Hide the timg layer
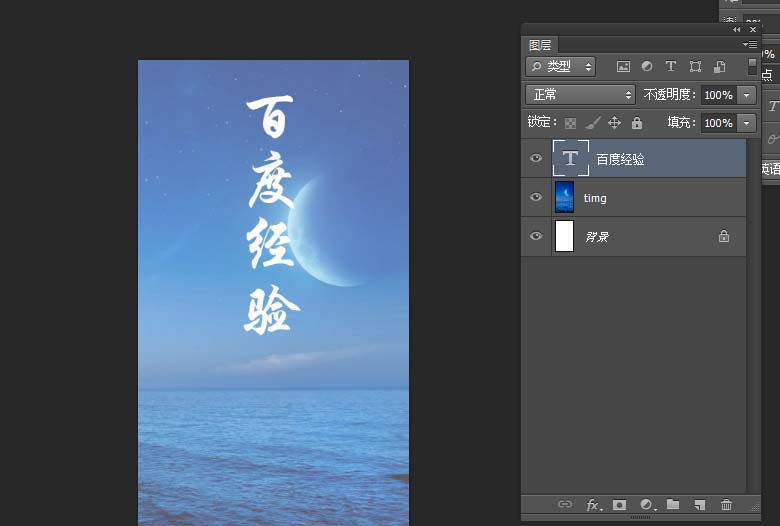This screenshot has height=526, width=780. pos(536,197)
